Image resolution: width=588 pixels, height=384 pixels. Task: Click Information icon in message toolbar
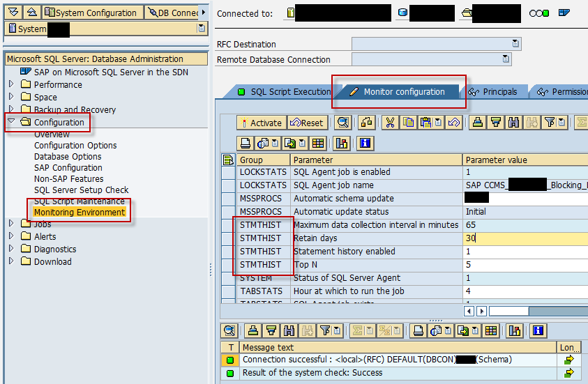point(538,330)
